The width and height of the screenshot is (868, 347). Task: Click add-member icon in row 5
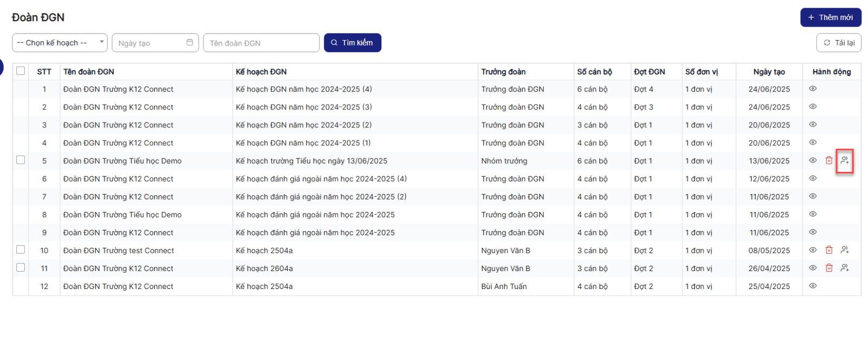(x=845, y=160)
